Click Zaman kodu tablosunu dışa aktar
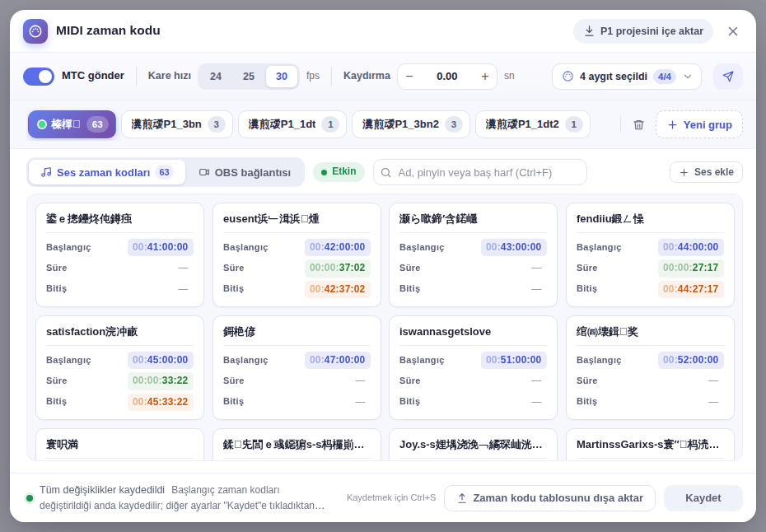766x532 pixels. click(549, 498)
